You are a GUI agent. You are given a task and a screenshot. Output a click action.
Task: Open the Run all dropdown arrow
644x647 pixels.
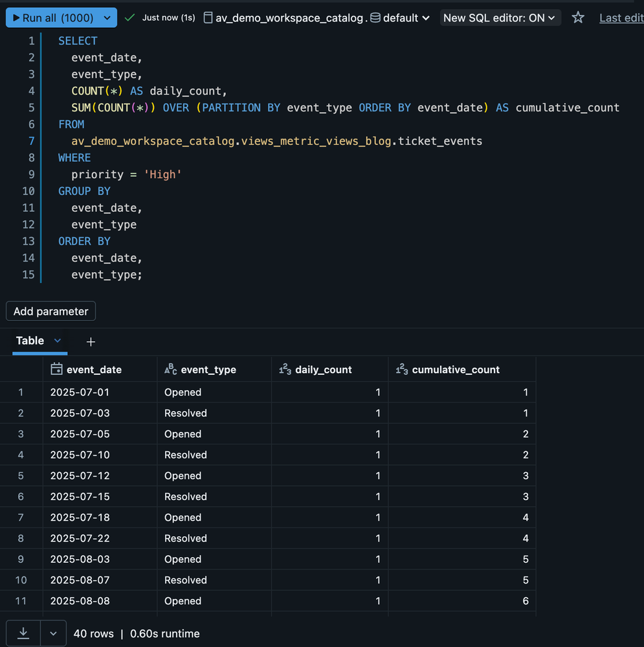tap(106, 18)
